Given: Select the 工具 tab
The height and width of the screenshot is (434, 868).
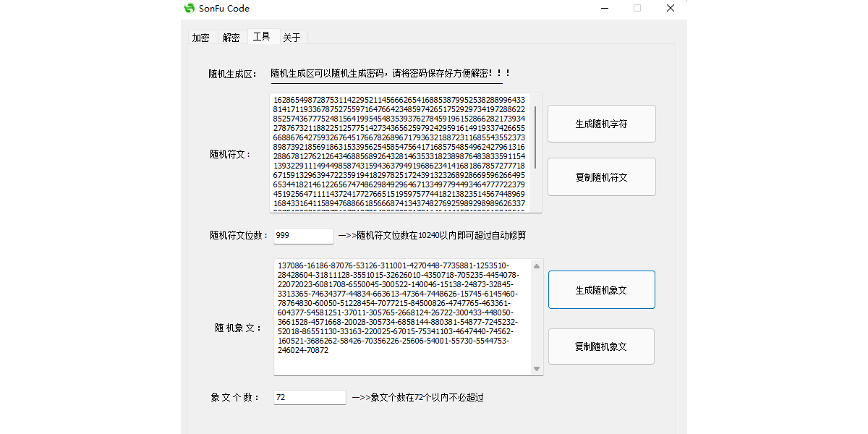Looking at the screenshot, I should (262, 37).
